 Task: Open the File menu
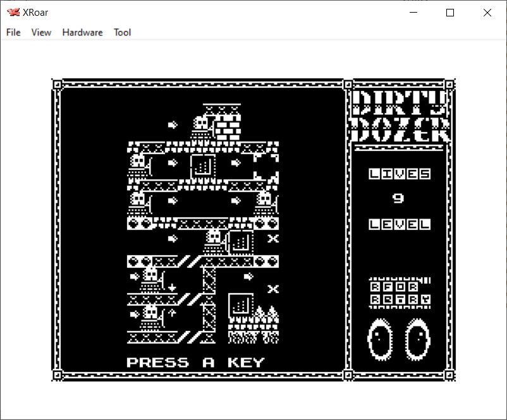13,32
